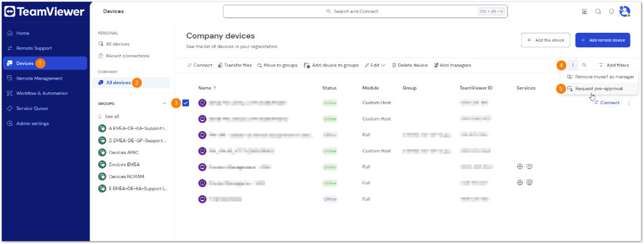The height and width of the screenshot is (244, 644).
Task: Go to Remote Support section
Action: (x=34, y=48)
